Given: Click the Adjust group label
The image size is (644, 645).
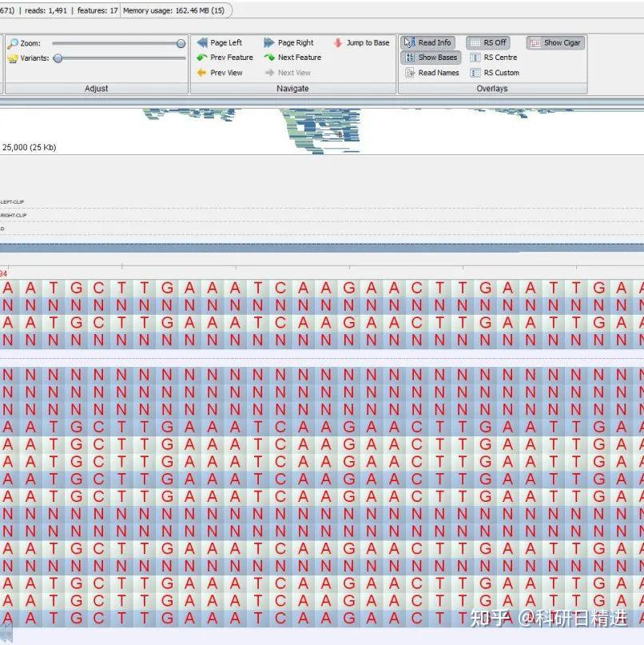Looking at the screenshot, I should pos(96,89).
